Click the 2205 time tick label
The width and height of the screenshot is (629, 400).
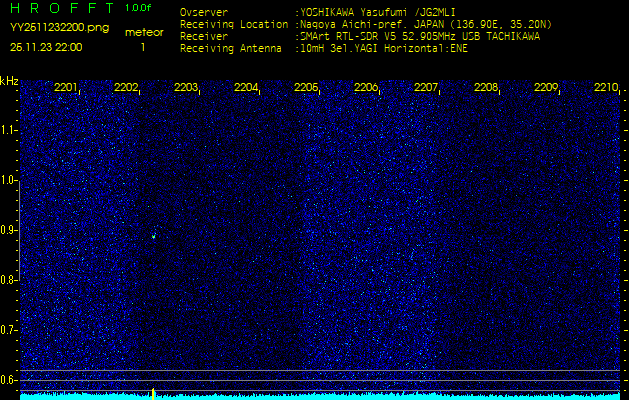(306, 87)
